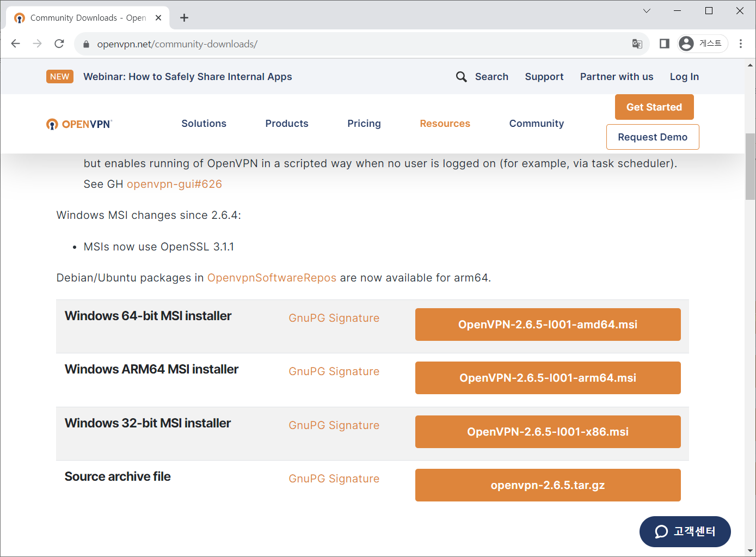Open the OpenvpnSoftwareRepos link
Image resolution: width=756 pixels, height=557 pixels.
point(272,278)
